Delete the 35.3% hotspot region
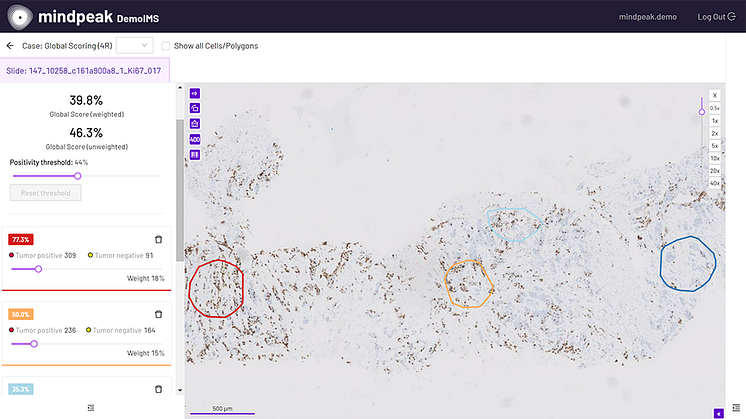Viewport: 746px width, 419px height. 158,389
